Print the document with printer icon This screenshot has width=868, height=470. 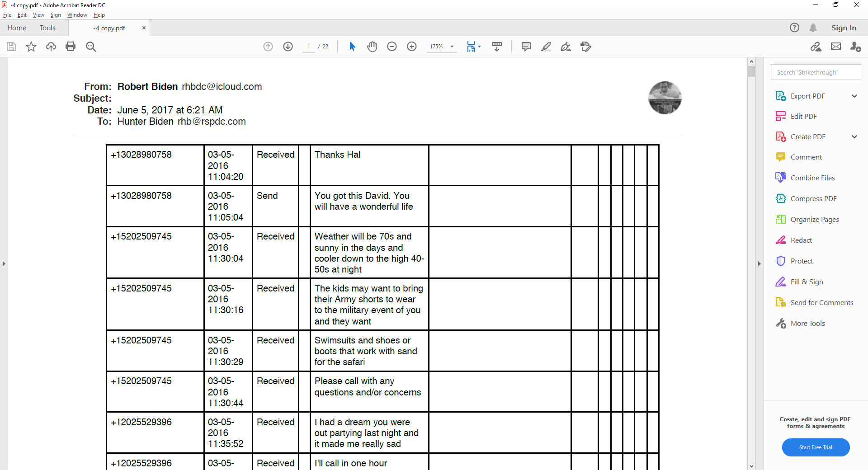click(x=71, y=47)
